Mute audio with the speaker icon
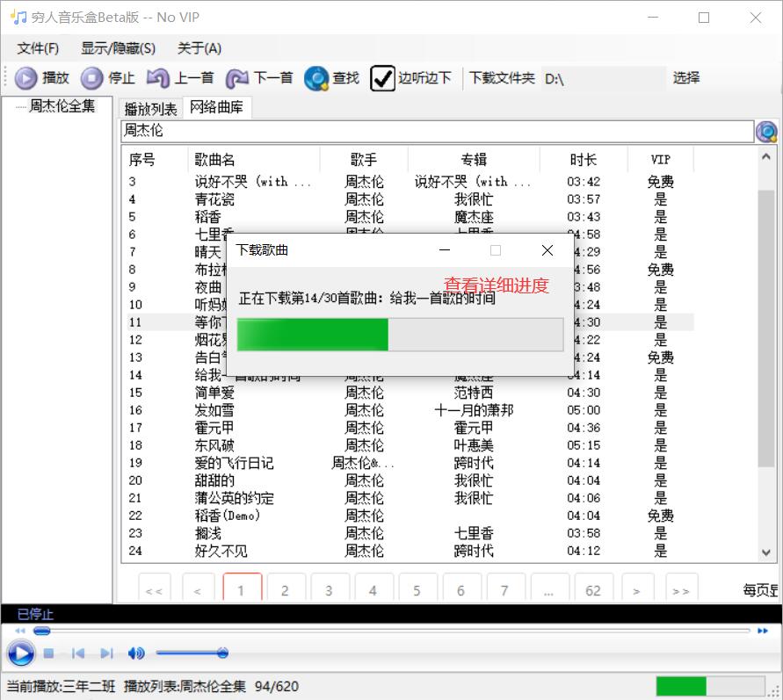 (136, 653)
